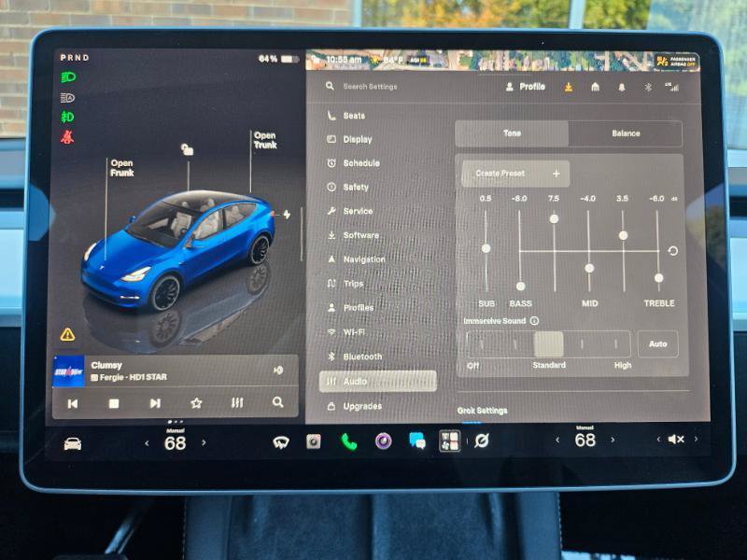Tap the red seatbelt warning icon

[67, 137]
